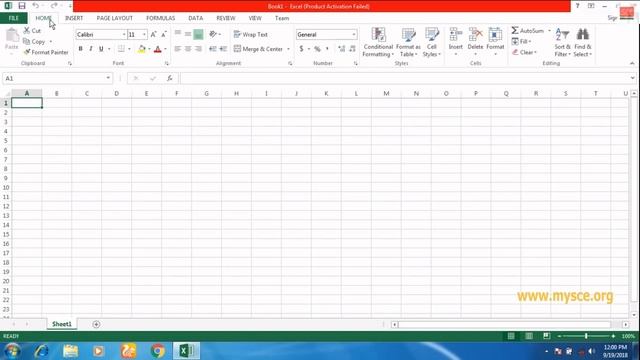
Task: Toggle Underline formatting
Action: point(101,49)
